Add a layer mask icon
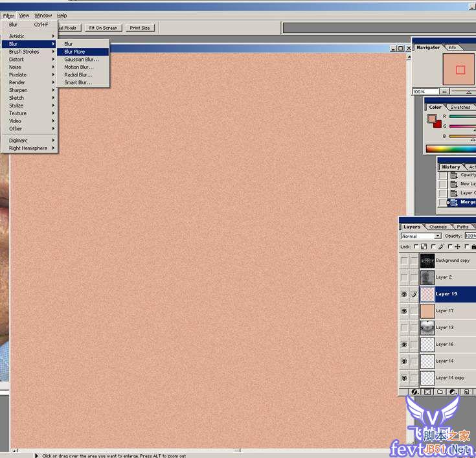The height and width of the screenshot is (458, 476). [x=427, y=392]
